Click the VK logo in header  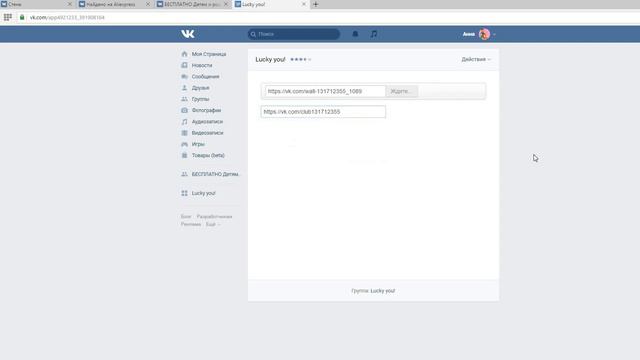click(188, 34)
